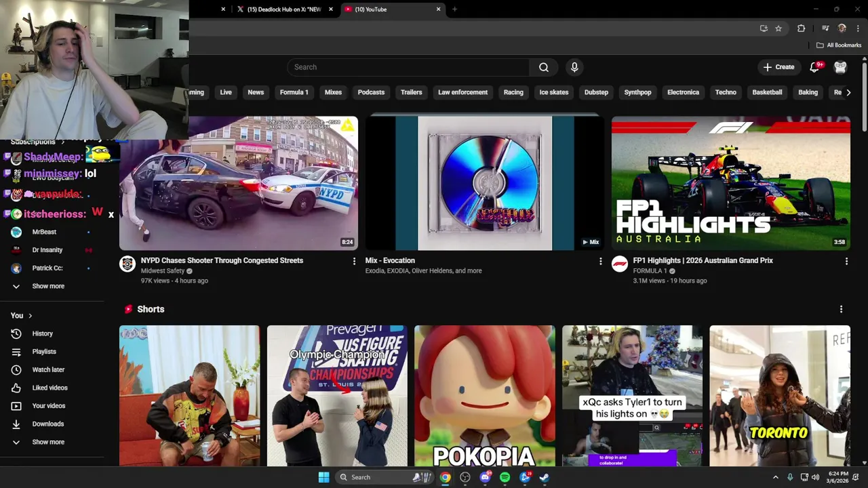Open YouTube notifications bell
868x488 pixels.
click(x=816, y=67)
